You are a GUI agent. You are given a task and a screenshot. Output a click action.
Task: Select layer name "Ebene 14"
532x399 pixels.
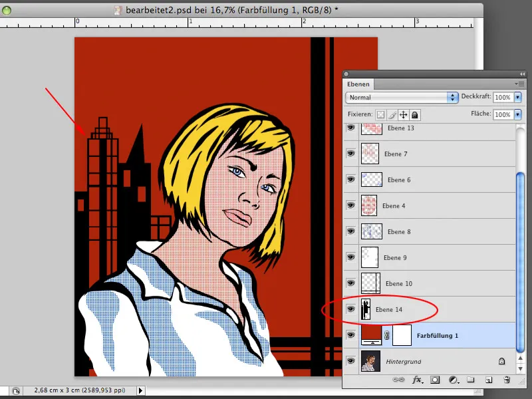[x=389, y=309]
